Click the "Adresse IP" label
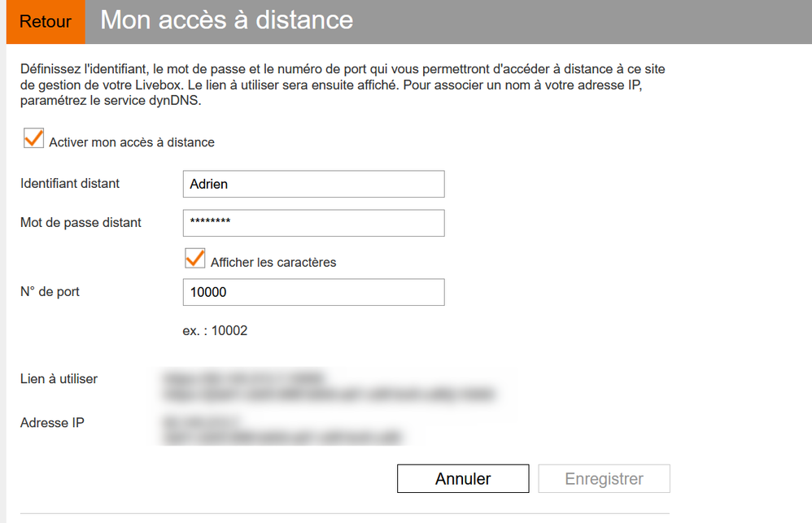This screenshot has width=812, height=523. click(x=52, y=422)
